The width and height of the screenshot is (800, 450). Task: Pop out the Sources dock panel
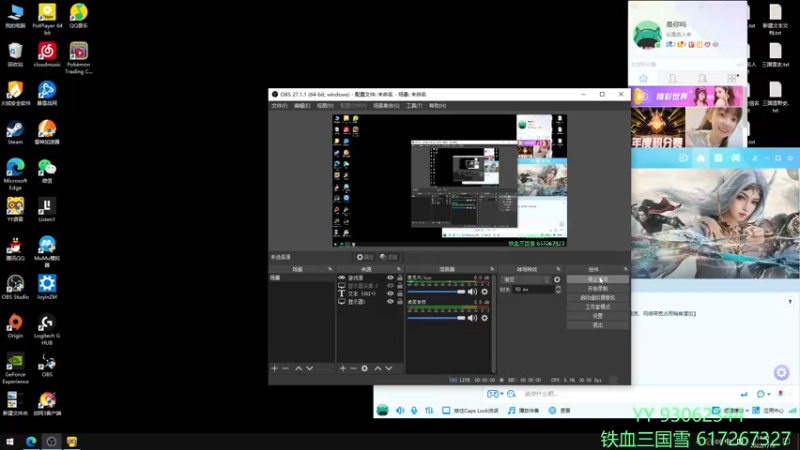[398, 269]
